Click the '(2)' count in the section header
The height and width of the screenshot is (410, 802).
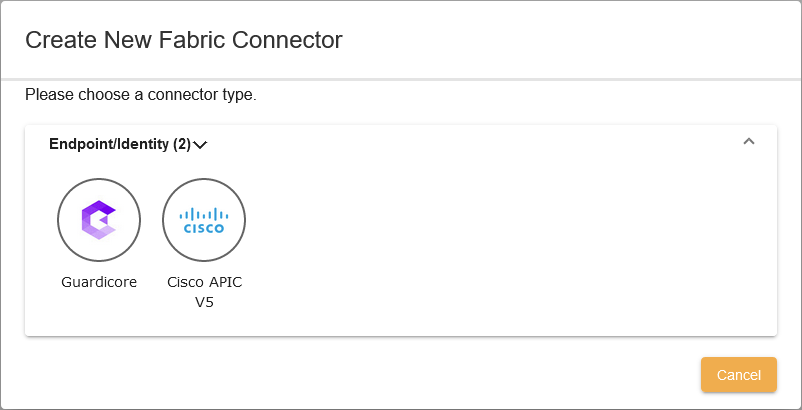tap(181, 144)
